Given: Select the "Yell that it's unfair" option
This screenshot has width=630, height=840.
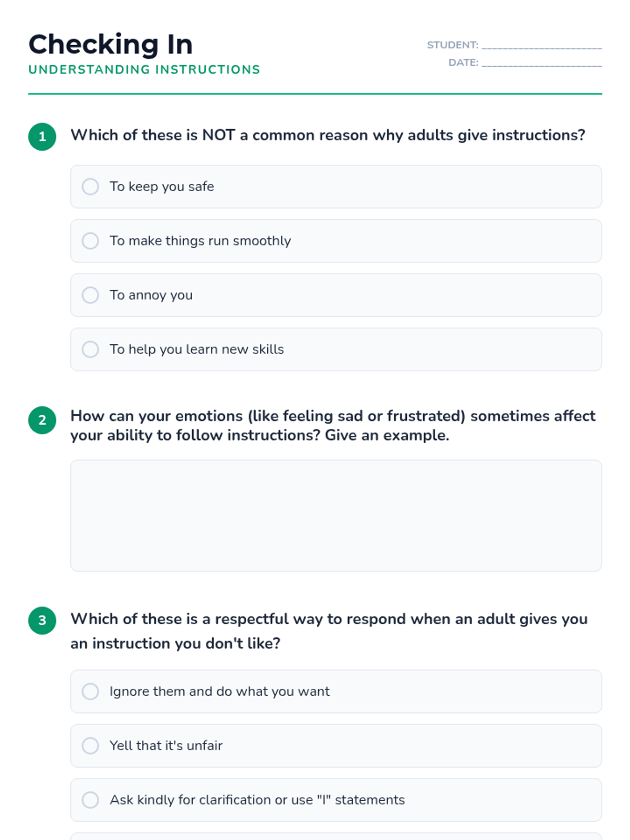Looking at the screenshot, I should pos(336,745).
